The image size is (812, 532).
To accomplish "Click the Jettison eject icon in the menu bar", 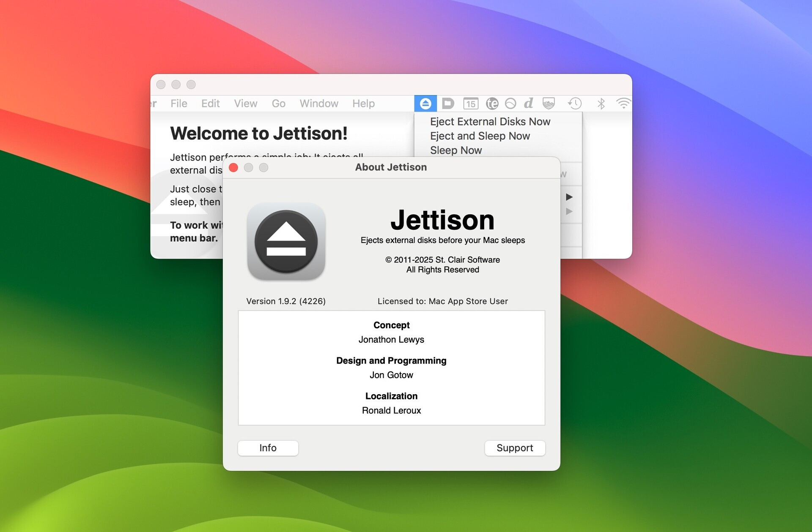I will (425, 104).
